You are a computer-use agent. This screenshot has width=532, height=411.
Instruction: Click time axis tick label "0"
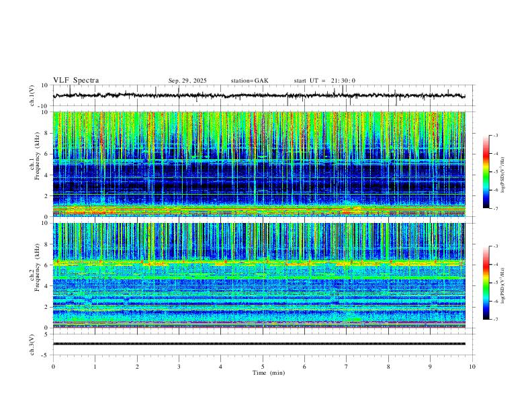point(53,367)
